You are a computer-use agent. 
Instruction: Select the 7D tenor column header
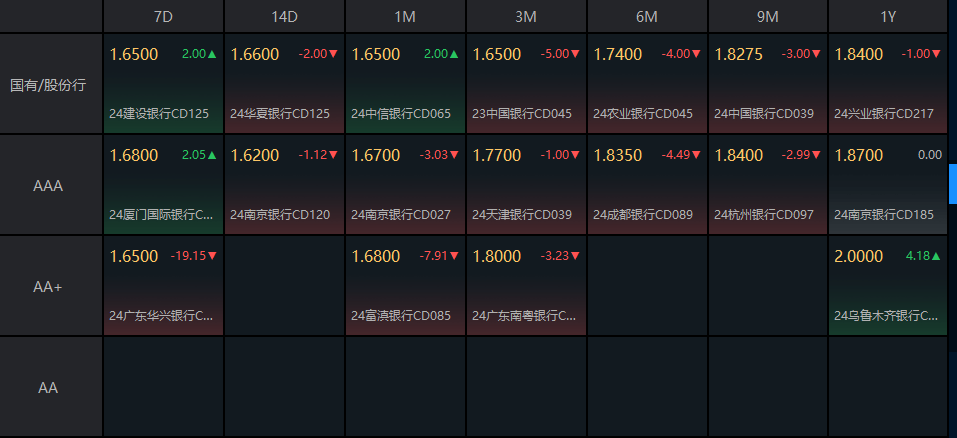[x=163, y=17]
